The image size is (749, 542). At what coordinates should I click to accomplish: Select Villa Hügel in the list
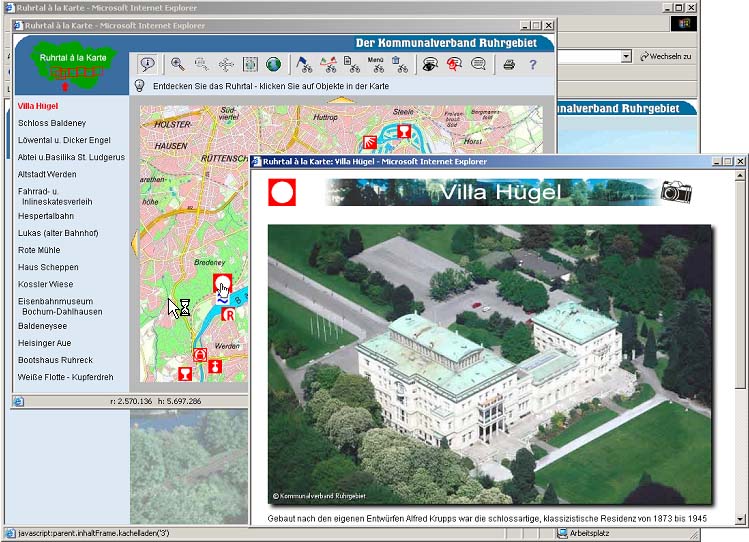[38, 106]
